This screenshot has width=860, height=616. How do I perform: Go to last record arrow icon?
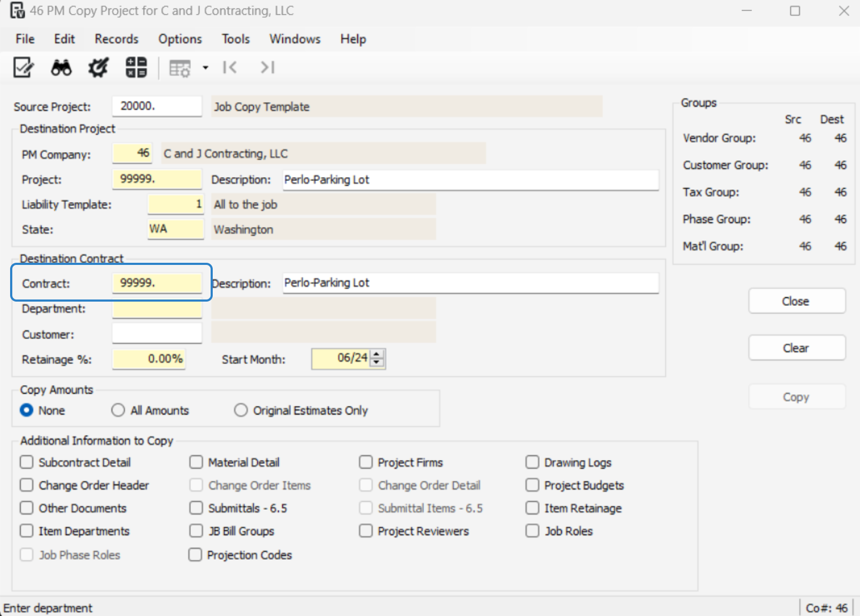pos(268,68)
